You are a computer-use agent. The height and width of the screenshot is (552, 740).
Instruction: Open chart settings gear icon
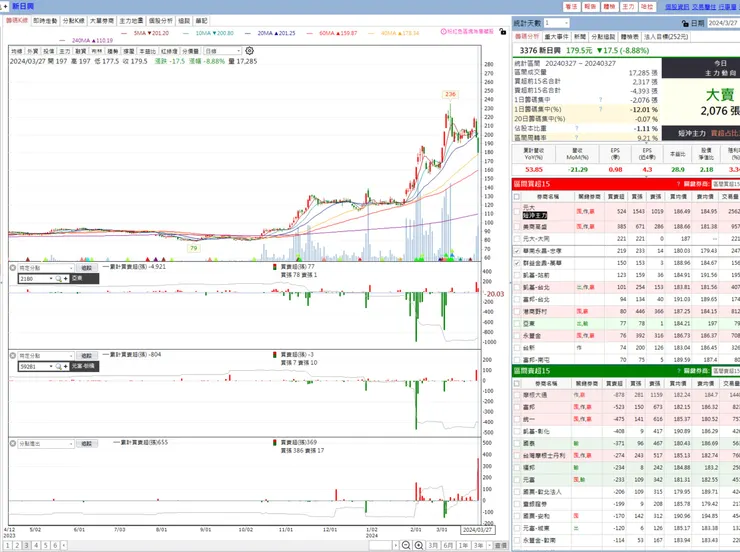pos(250,50)
